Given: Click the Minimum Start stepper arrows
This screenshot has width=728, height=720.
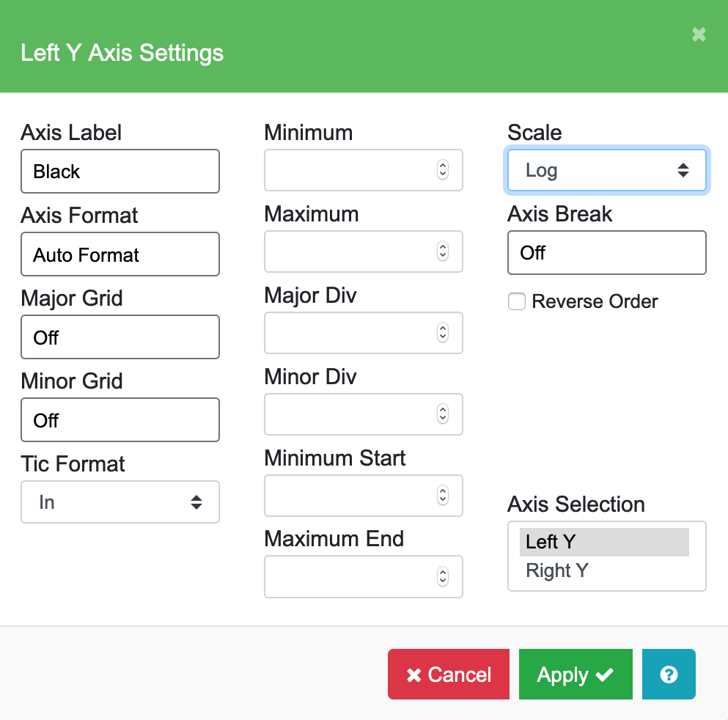Looking at the screenshot, I should point(443,496).
